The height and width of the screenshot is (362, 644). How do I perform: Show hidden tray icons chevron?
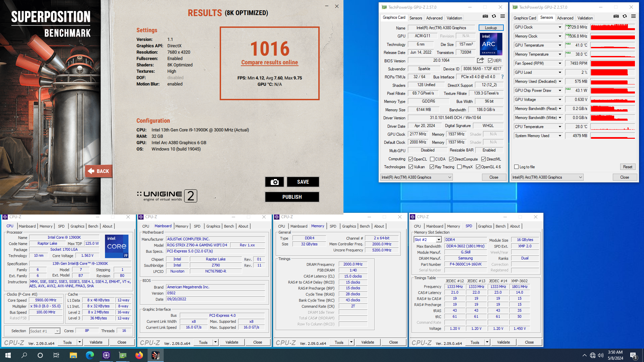(x=585, y=355)
